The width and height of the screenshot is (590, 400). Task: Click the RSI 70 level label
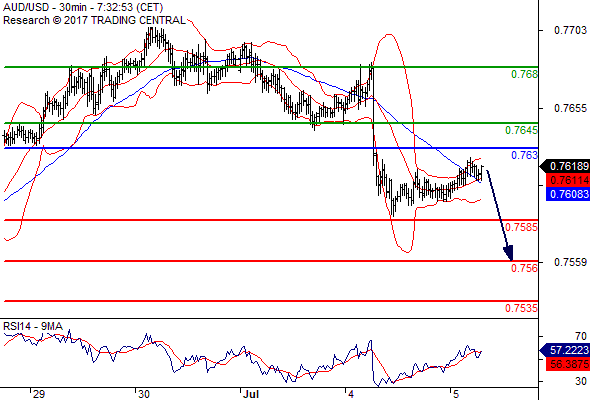tap(581, 336)
